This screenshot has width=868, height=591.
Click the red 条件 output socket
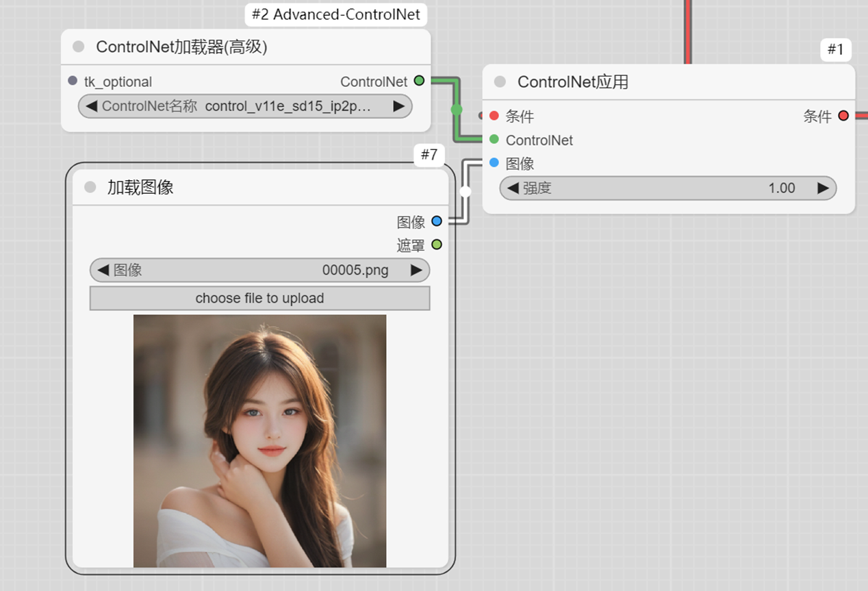[x=843, y=116]
